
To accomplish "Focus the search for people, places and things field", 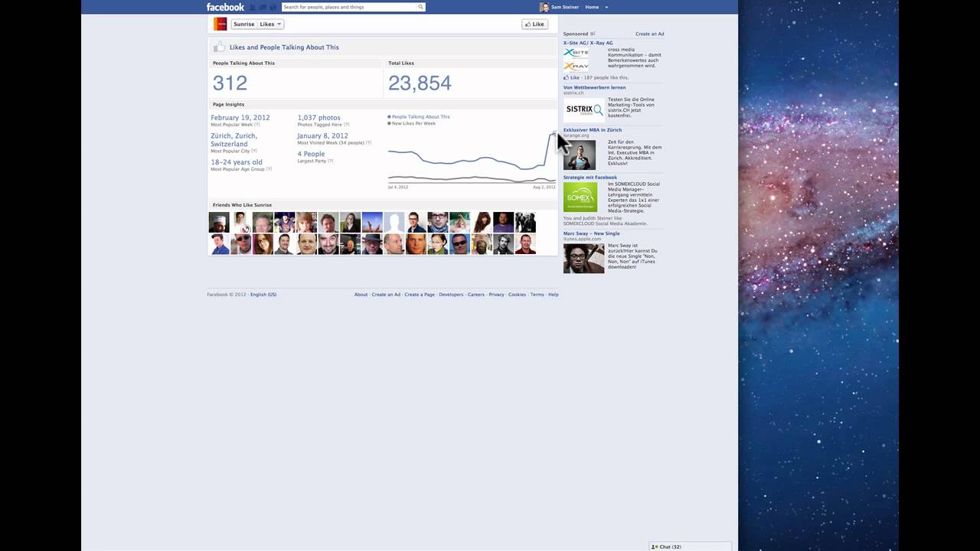I will pos(349,7).
